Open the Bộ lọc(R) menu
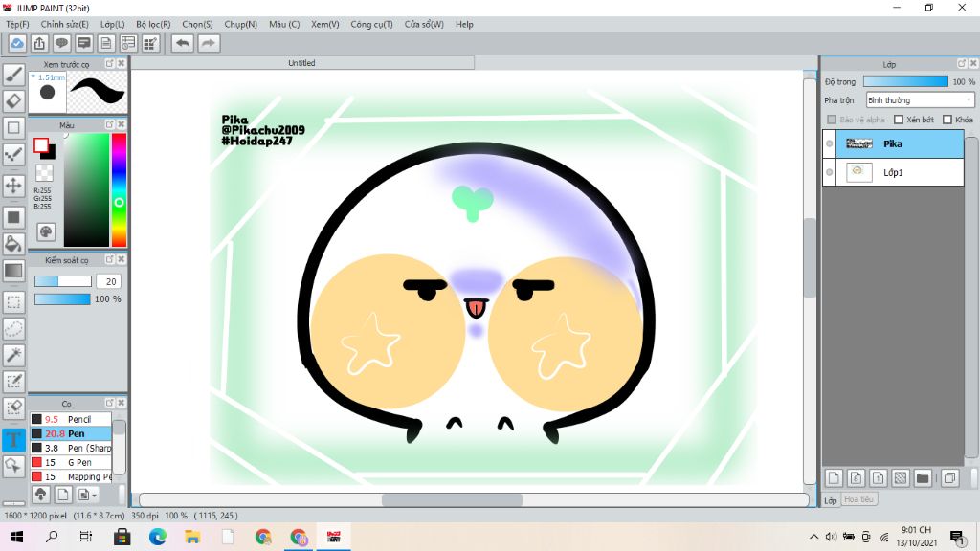The height and width of the screenshot is (551, 980). tap(153, 24)
